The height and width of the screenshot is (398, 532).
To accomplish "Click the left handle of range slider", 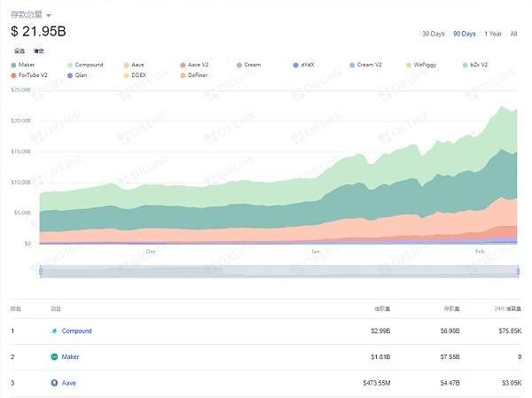I will pyautogui.click(x=41, y=271).
